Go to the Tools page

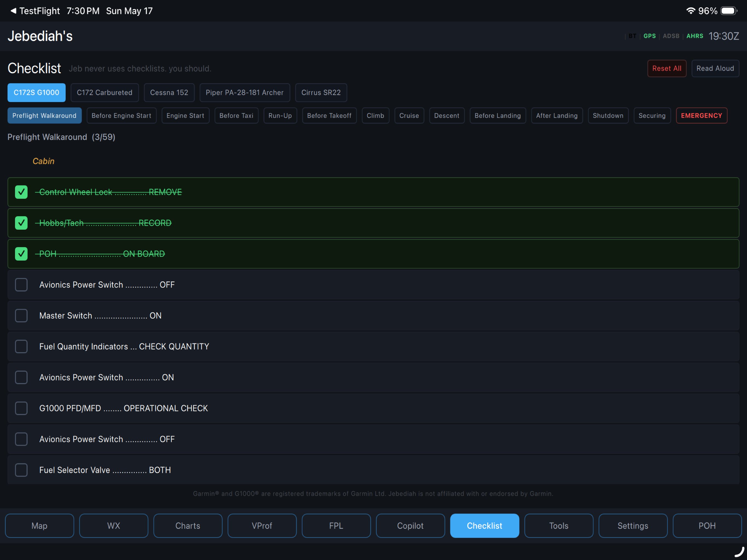coord(559,526)
